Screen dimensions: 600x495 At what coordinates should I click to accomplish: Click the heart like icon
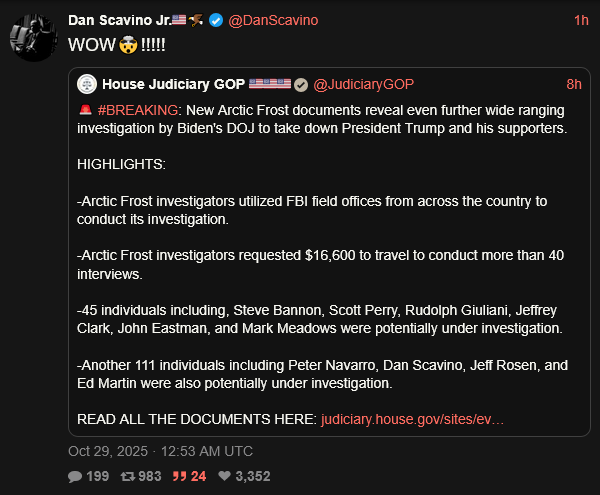point(225,476)
